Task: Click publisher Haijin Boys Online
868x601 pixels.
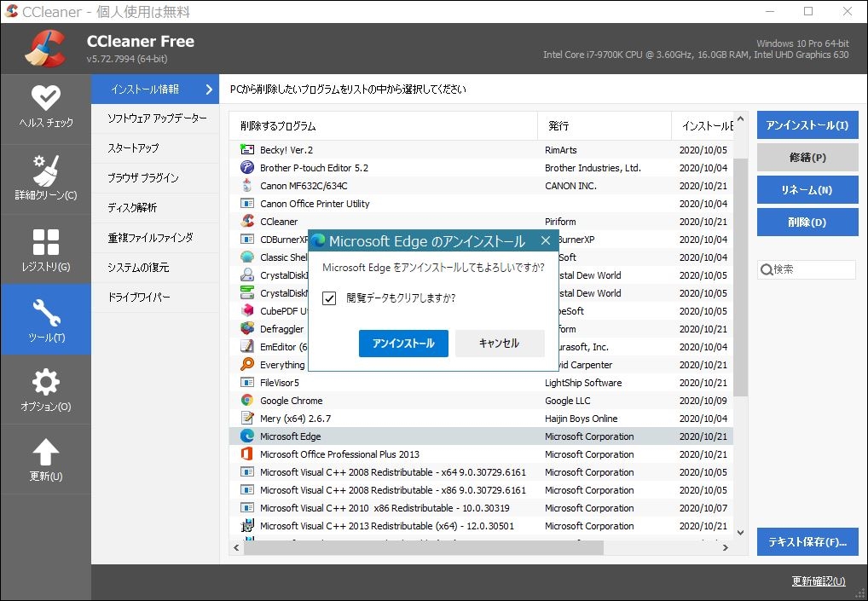Action: point(581,419)
